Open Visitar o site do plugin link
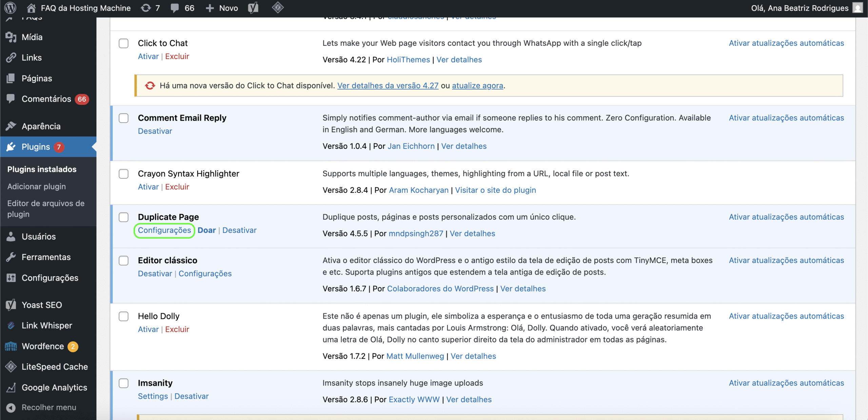The width and height of the screenshot is (868, 420). coord(495,190)
